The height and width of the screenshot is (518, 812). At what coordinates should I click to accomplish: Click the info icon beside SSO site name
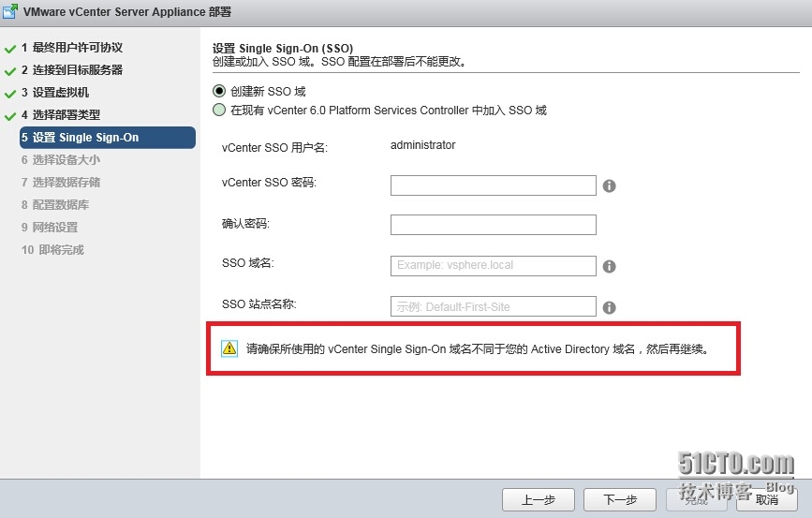tap(609, 307)
